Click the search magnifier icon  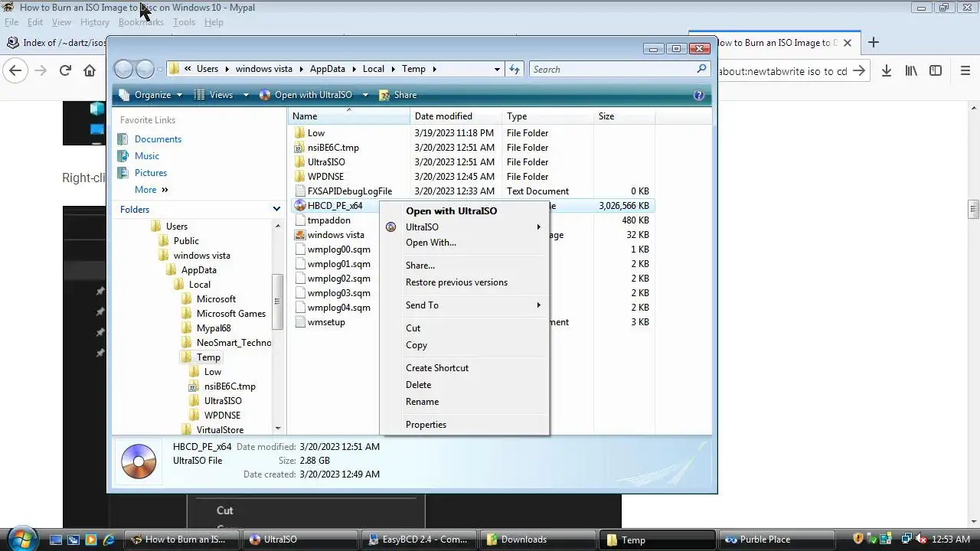click(x=701, y=69)
